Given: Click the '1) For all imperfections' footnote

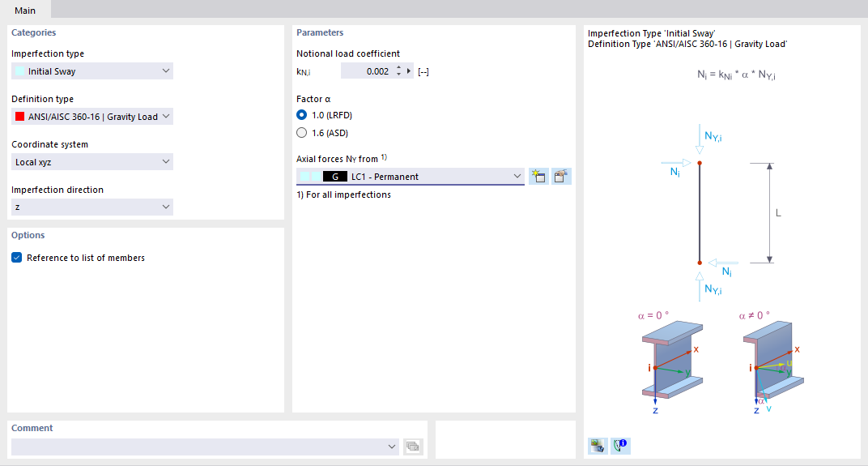Looking at the screenshot, I should click(343, 195).
